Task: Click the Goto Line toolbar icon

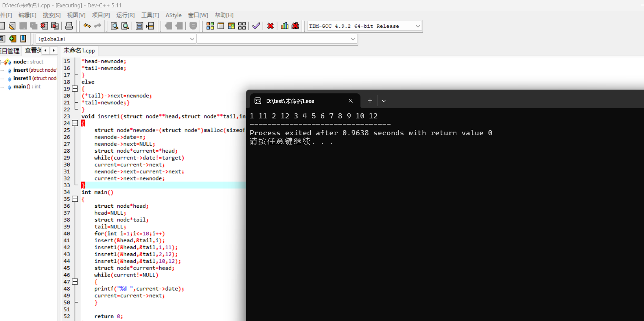Action: [150, 26]
